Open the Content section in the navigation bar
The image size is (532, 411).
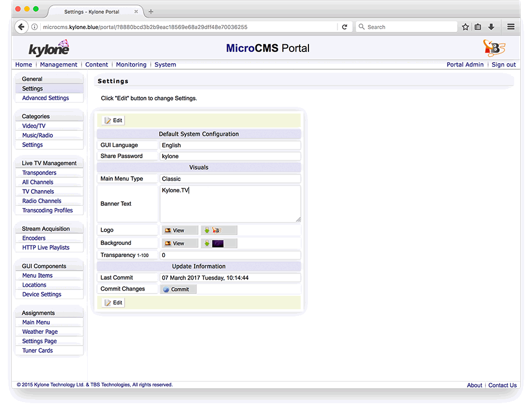click(96, 64)
